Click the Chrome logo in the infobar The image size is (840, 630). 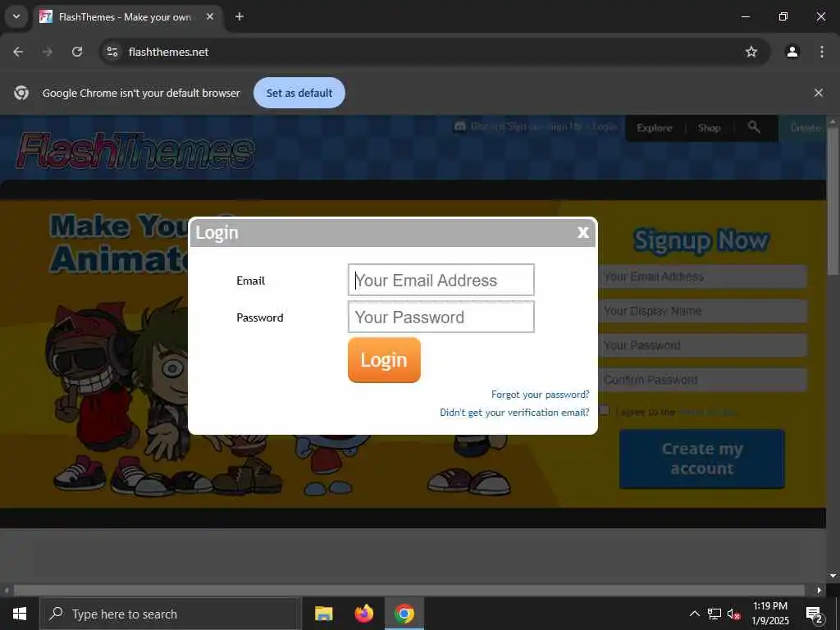click(21, 93)
